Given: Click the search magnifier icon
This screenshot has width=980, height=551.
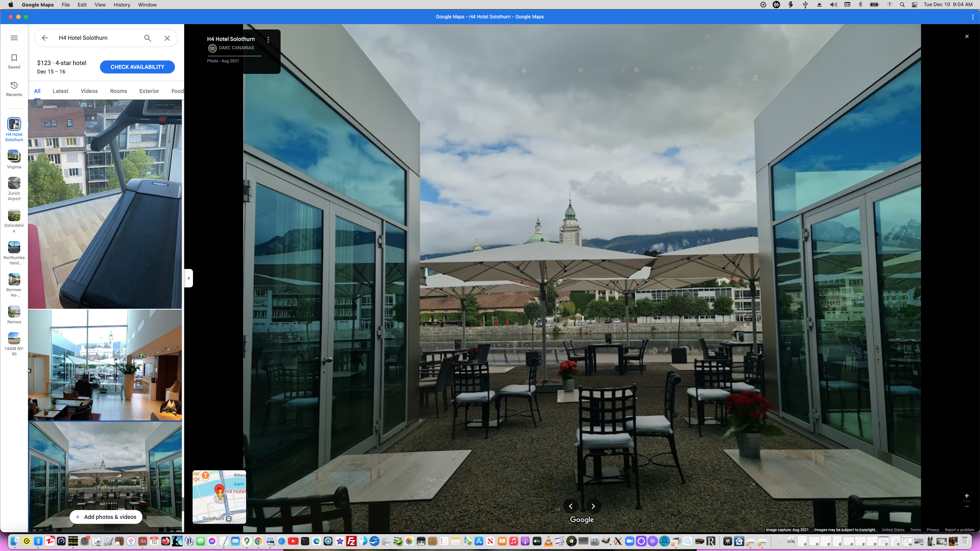Looking at the screenshot, I should point(148,38).
